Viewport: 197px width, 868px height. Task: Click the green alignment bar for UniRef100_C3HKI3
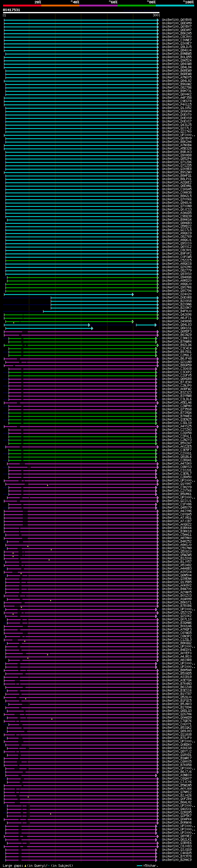tap(83, 338)
